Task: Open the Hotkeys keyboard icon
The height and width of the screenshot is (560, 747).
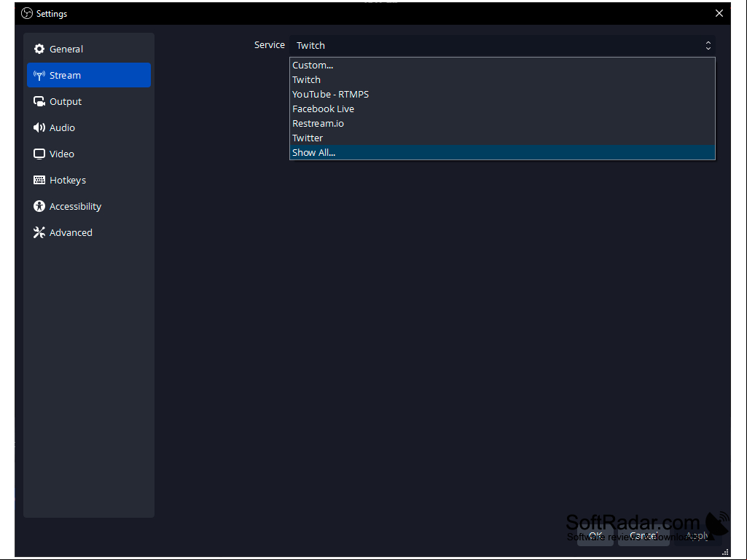Action: (x=39, y=180)
